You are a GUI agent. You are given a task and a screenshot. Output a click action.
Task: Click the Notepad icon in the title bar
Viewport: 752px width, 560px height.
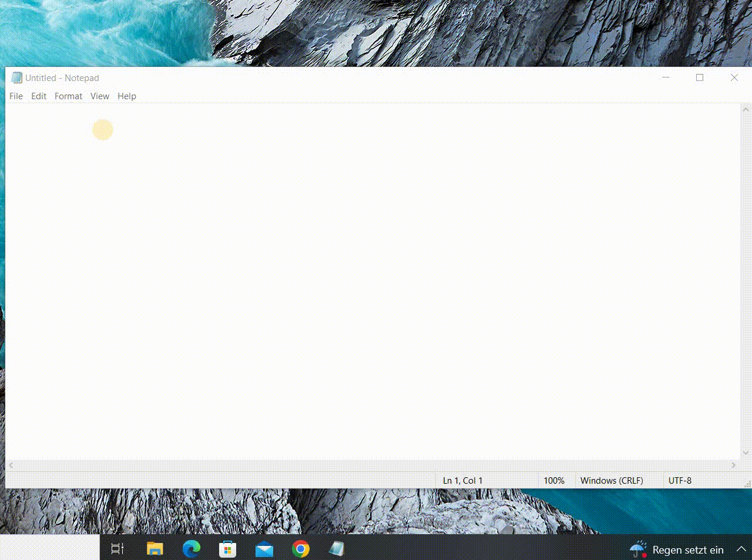click(x=16, y=77)
